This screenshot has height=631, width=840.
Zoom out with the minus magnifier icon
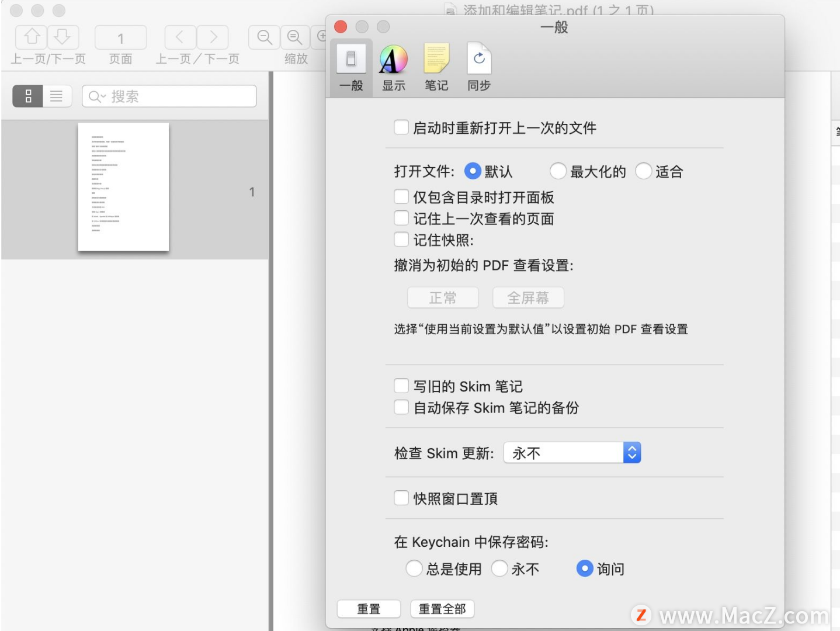coord(264,37)
